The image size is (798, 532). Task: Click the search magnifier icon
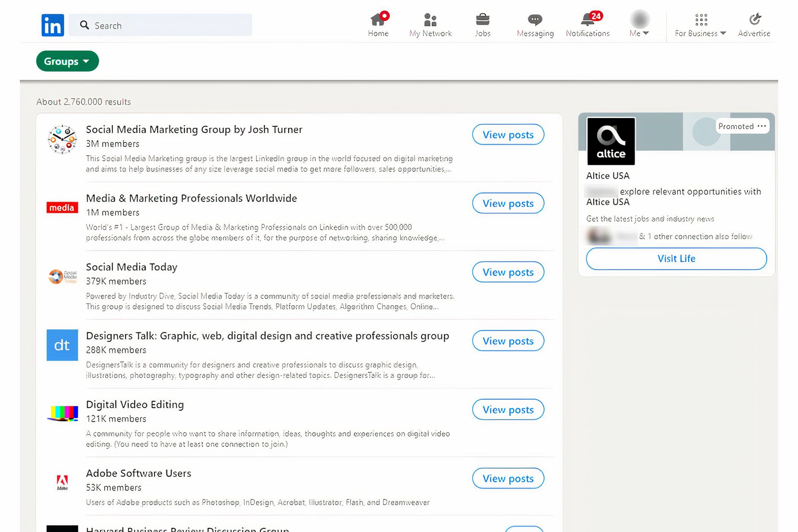[84, 25]
